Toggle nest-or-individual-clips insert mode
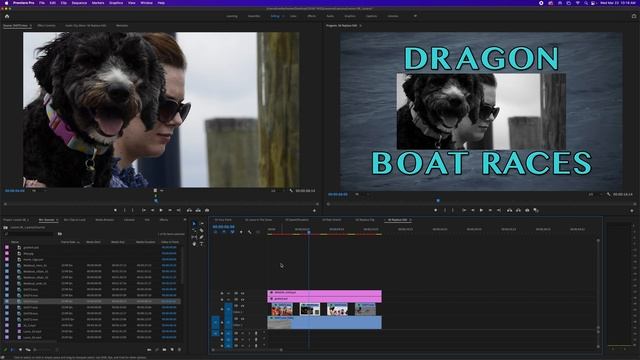The image size is (640, 360). click(216, 232)
